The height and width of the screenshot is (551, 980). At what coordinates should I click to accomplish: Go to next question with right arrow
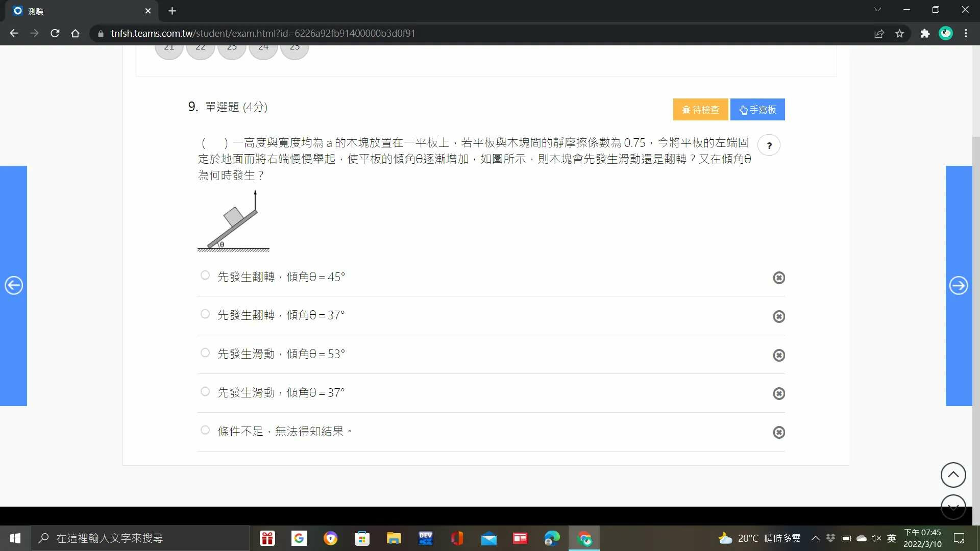(959, 285)
